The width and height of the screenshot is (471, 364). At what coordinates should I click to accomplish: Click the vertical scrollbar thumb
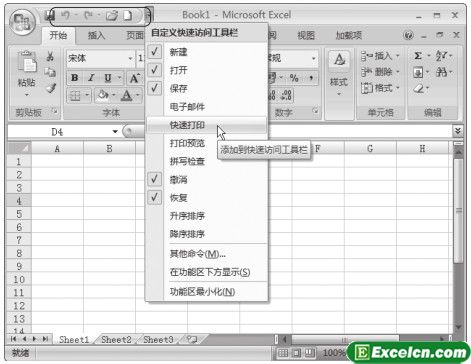pos(458,210)
